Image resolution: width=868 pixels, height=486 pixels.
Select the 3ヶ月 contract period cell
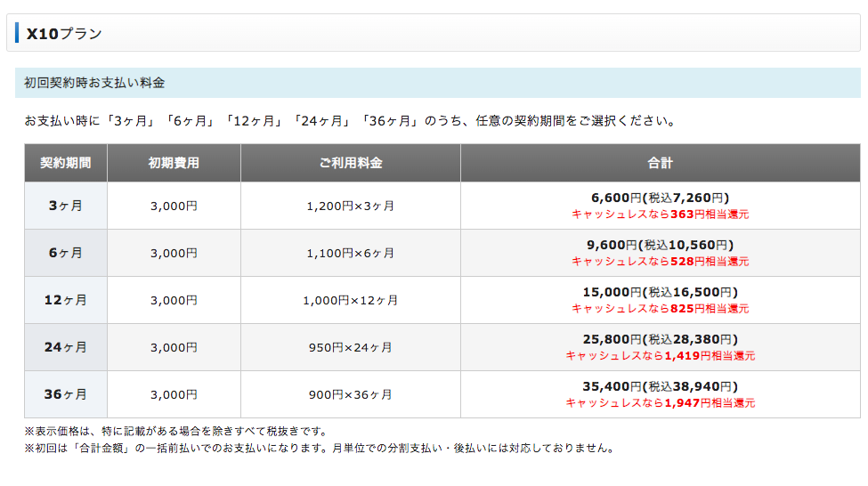65,206
